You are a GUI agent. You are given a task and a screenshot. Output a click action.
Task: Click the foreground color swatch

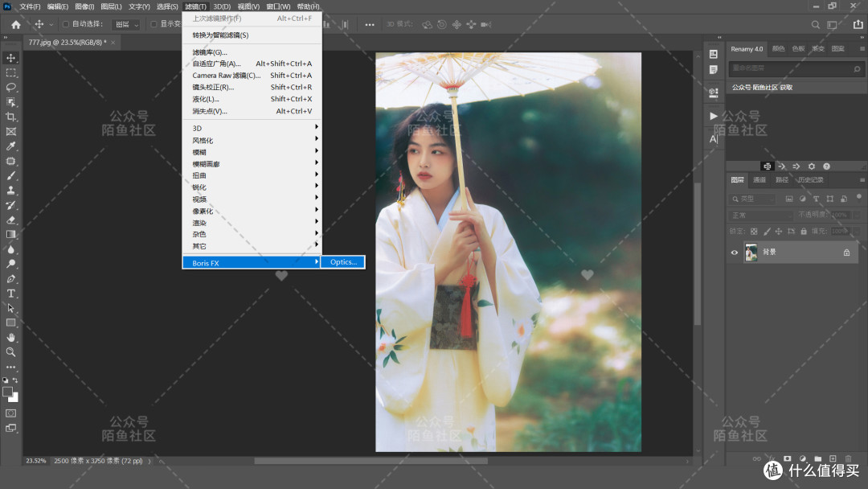click(8, 392)
